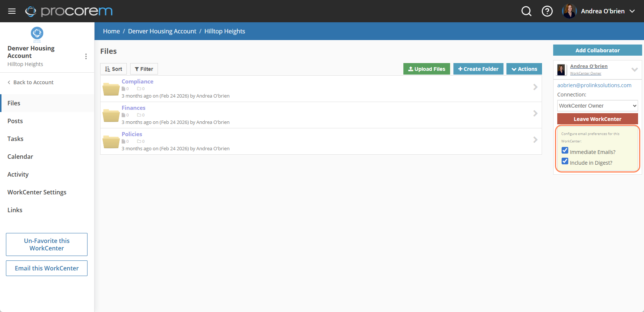
Task: Open the help question mark icon
Action: pyautogui.click(x=547, y=11)
